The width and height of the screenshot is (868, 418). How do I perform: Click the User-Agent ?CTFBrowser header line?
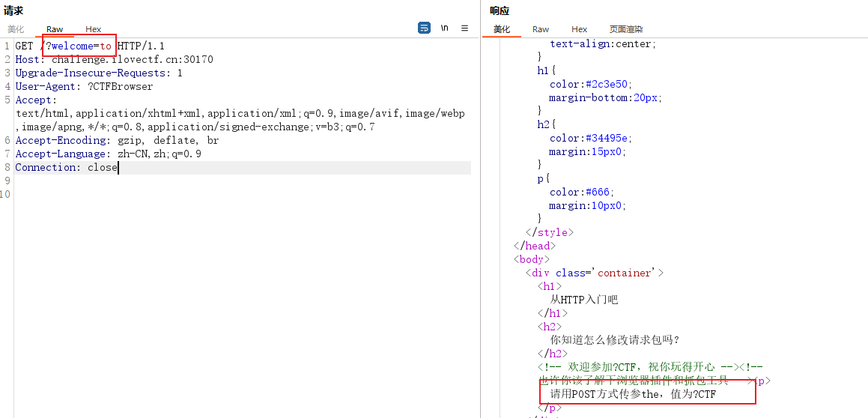coord(84,86)
